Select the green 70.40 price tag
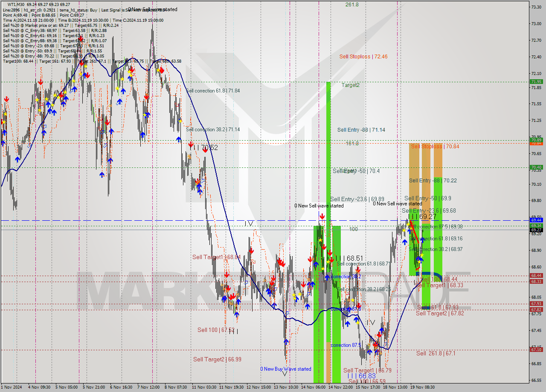This screenshot has height=392, width=546. [x=536, y=167]
